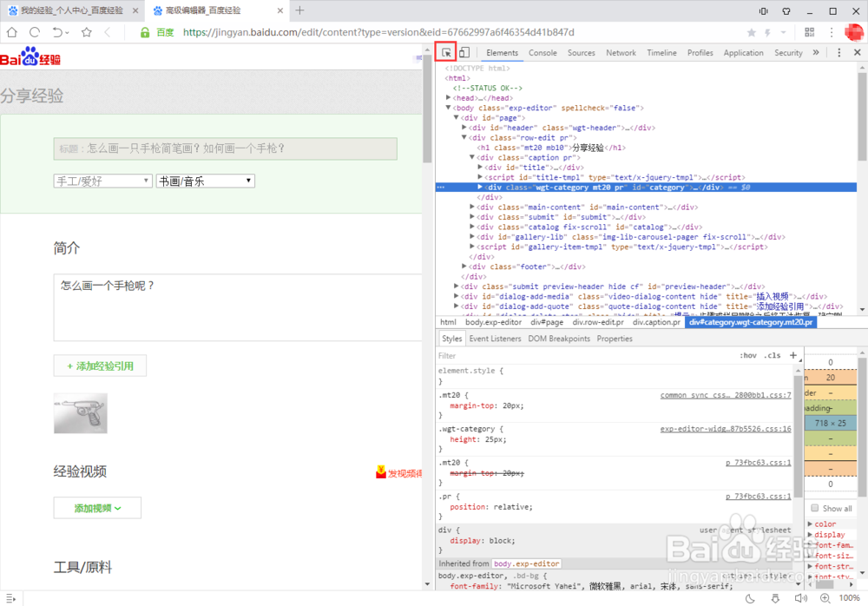Switch to the Console panel tab
This screenshot has width=868, height=606.
[x=542, y=53]
